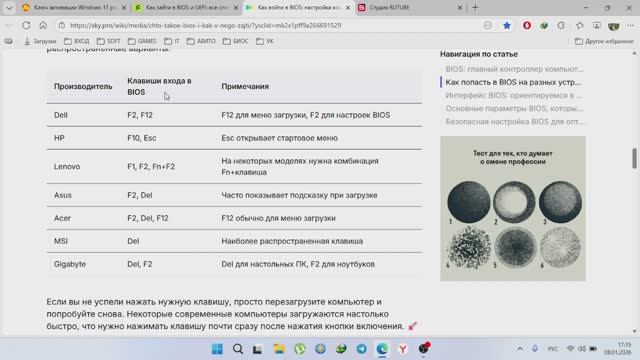This screenshot has width=640, height=360.
Task: Click the 'F1, F2, Fn+F2' Lenovo cell
Action: 151,167
